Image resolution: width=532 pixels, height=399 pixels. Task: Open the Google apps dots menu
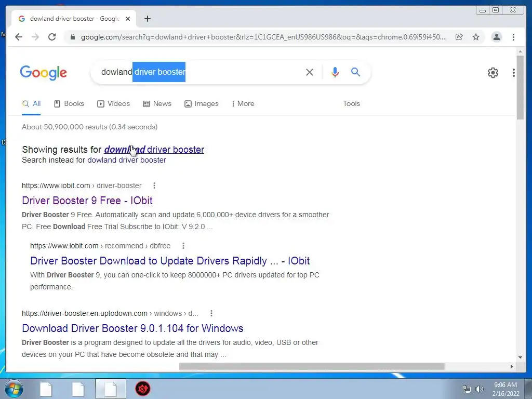pos(514,73)
